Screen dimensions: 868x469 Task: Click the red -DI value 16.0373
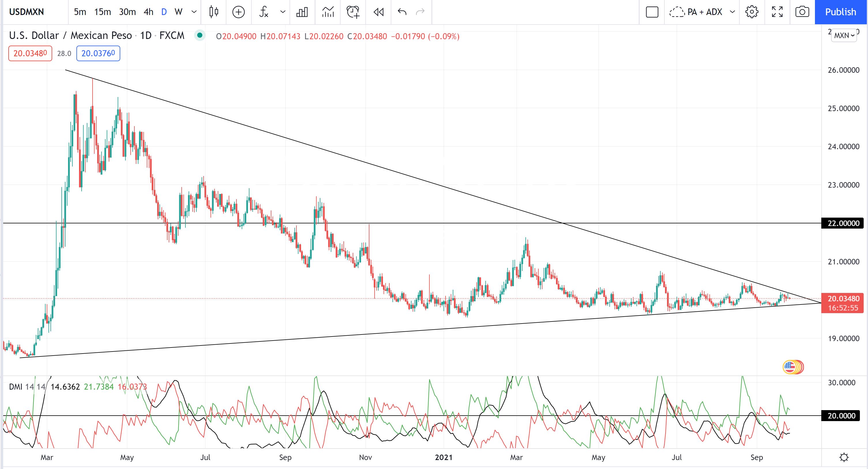point(132,386)
